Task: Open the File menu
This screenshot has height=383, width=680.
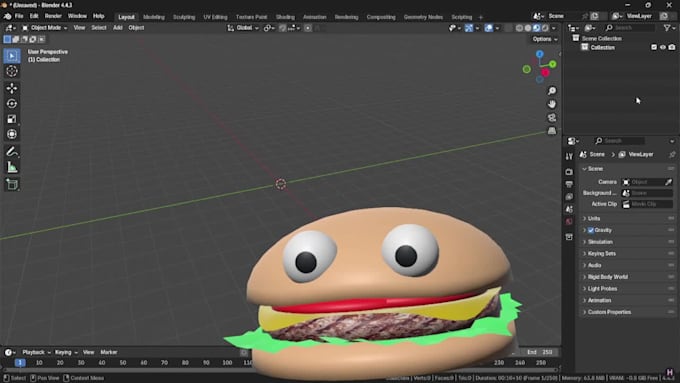Action: [x=19, y=16]
